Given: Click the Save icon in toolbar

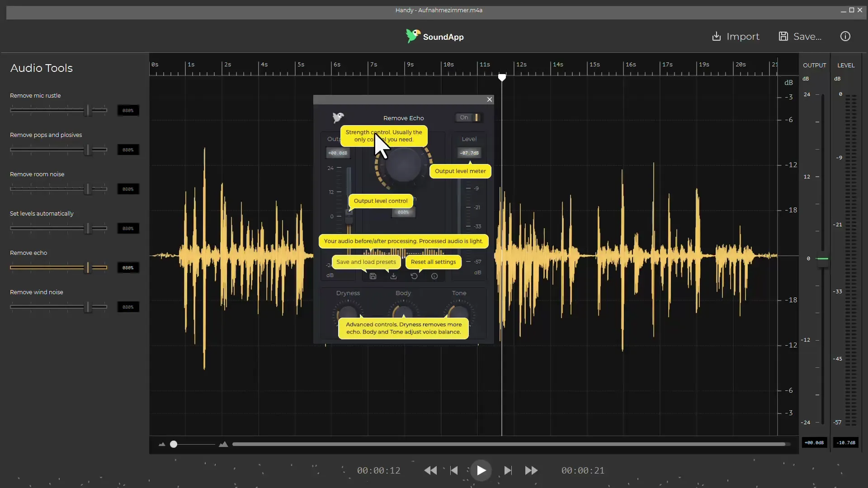Looking at the screenshot, I should click(x=783, y=36).
